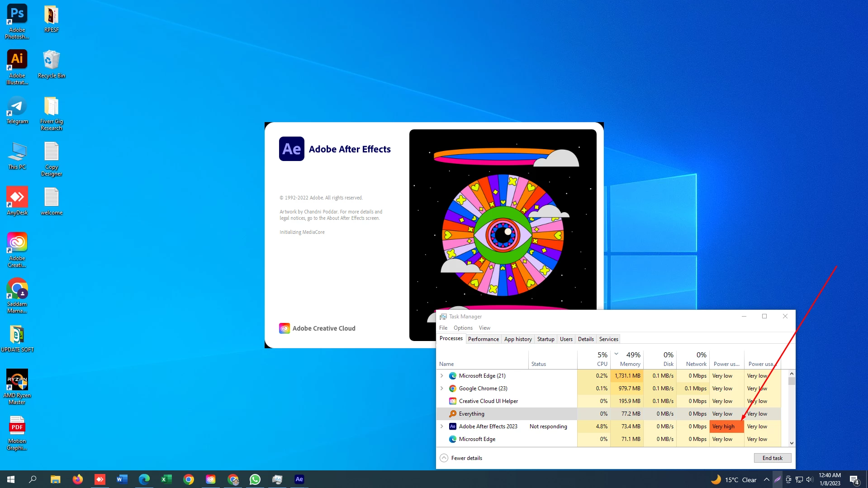Viewport: 868px width, 488px height.
Task: Open File Explorer from the taskbar
Action: coord(55,479)
